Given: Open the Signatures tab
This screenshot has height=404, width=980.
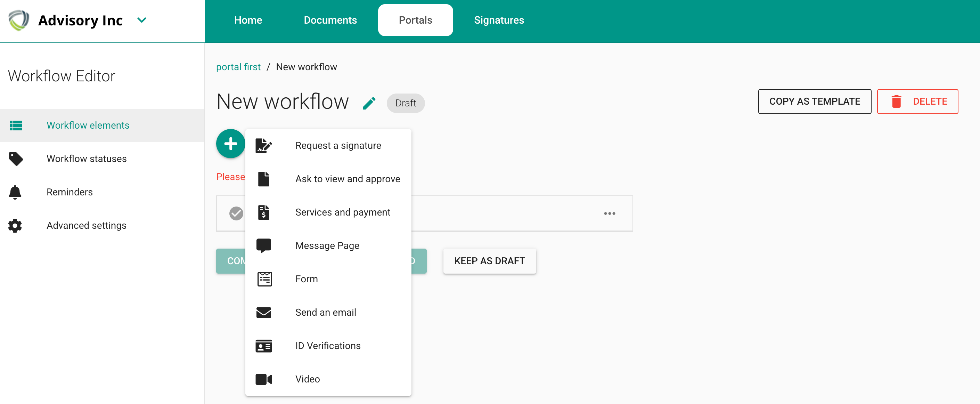Looking at the screenshot, I should pos(498,20).
